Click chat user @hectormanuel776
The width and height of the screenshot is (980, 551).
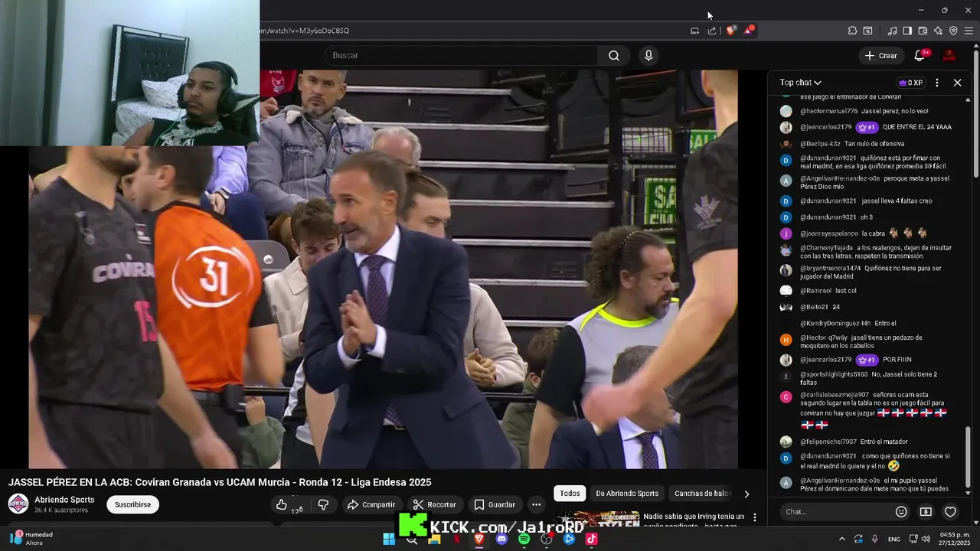click(829, 111)
